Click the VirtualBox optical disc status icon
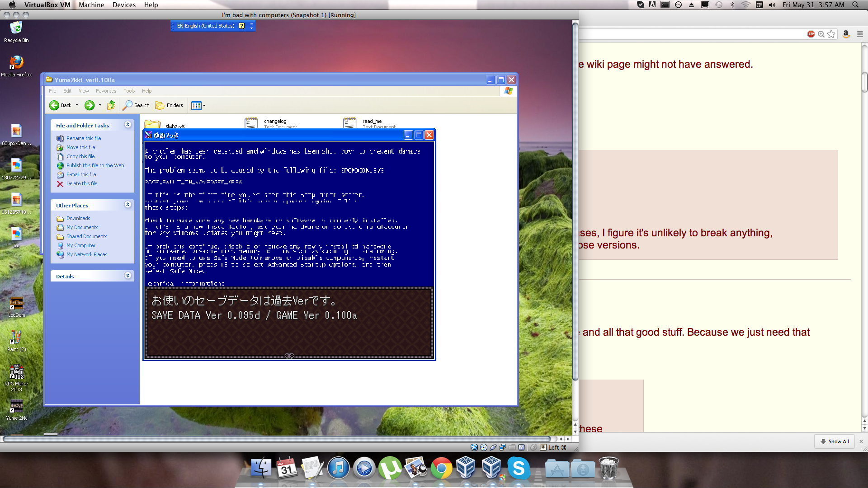The height and width of the screenshot is (488, 868). click(x=484, y=447)
